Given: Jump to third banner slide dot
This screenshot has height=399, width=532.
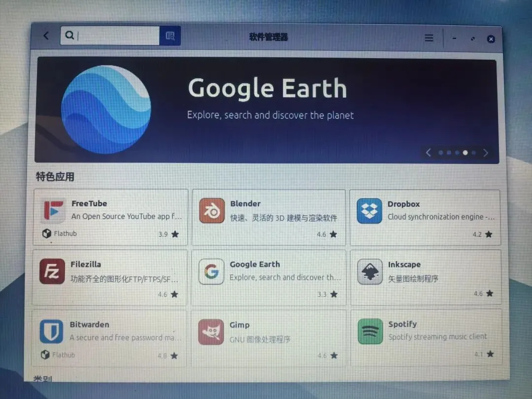Looking at the screenshot, I should click(457, 153).
